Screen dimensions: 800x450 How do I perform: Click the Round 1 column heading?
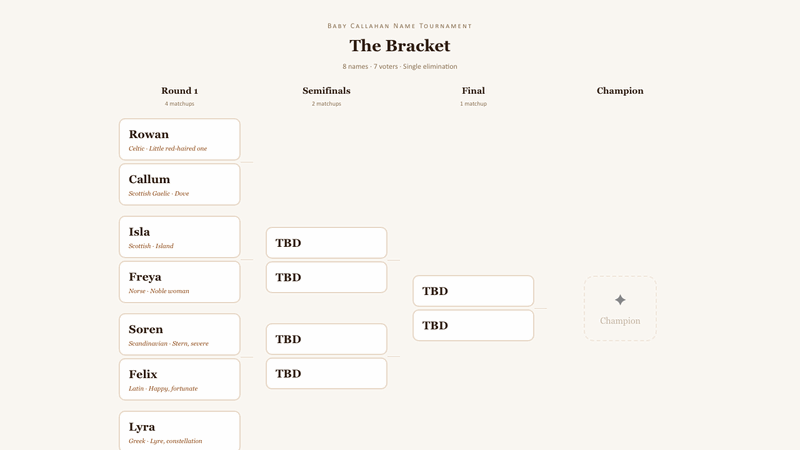tap(180, 91)
